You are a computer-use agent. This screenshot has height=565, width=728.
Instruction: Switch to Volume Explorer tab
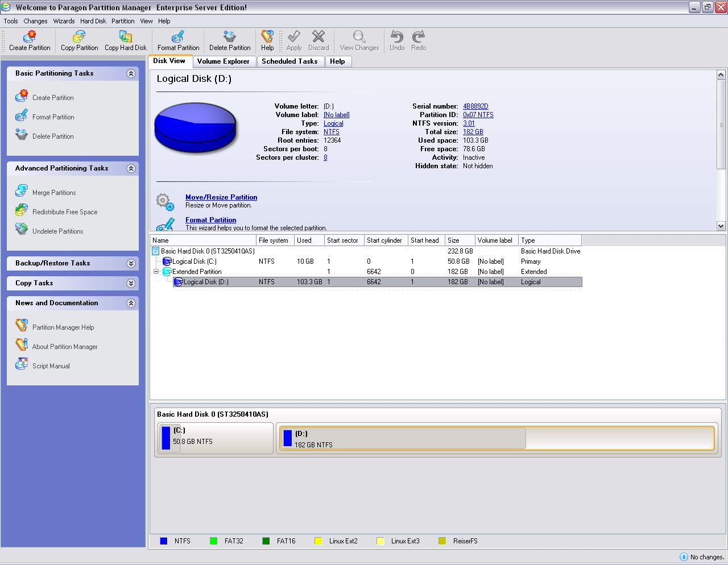(223, 61)
